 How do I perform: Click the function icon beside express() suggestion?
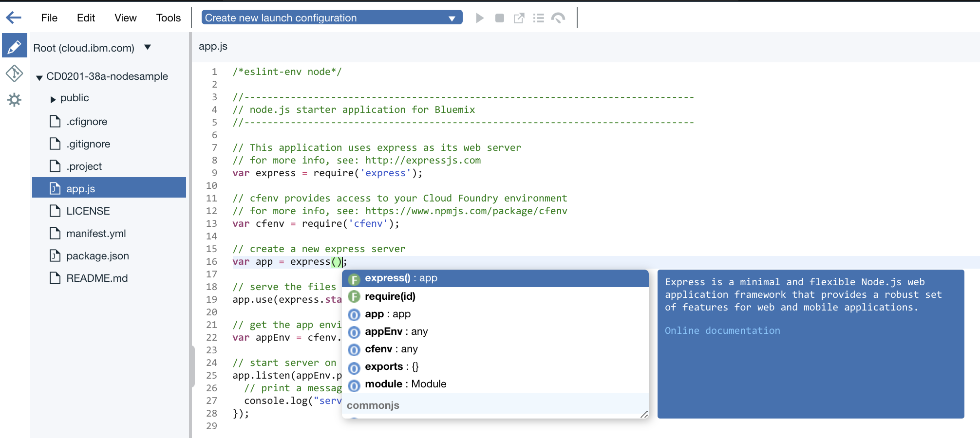click(x=354, y=279)
